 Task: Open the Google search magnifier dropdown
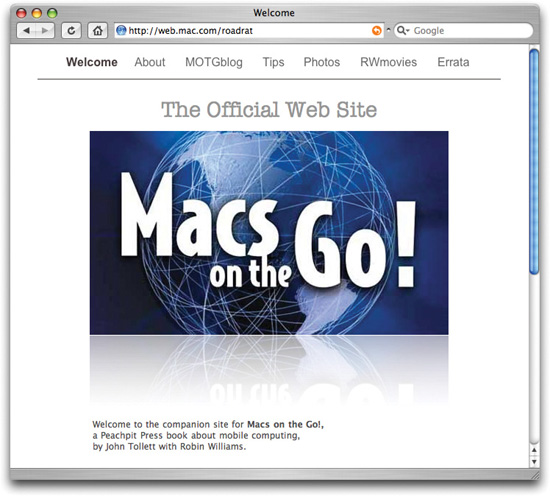click(x=403, y=31)
